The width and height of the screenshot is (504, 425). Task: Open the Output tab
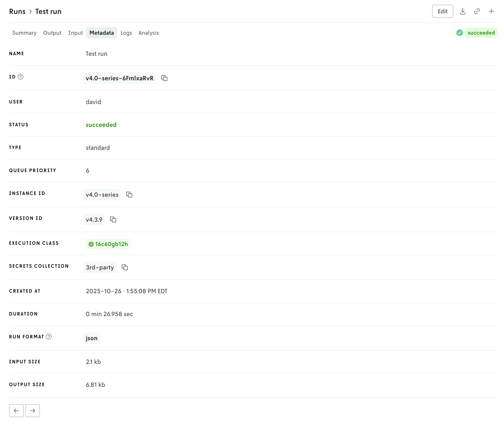(x=52, y=33)
